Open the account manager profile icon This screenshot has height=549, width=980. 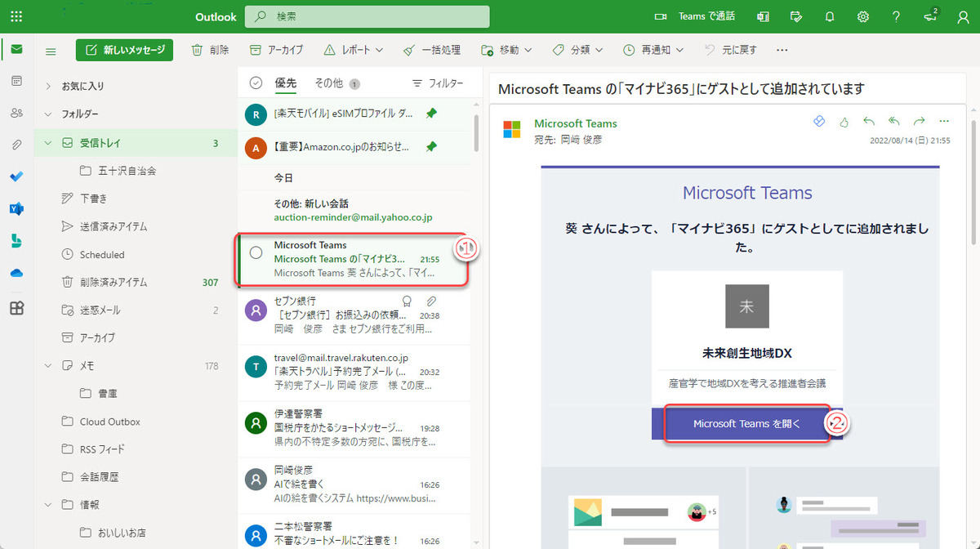(963, 17)
